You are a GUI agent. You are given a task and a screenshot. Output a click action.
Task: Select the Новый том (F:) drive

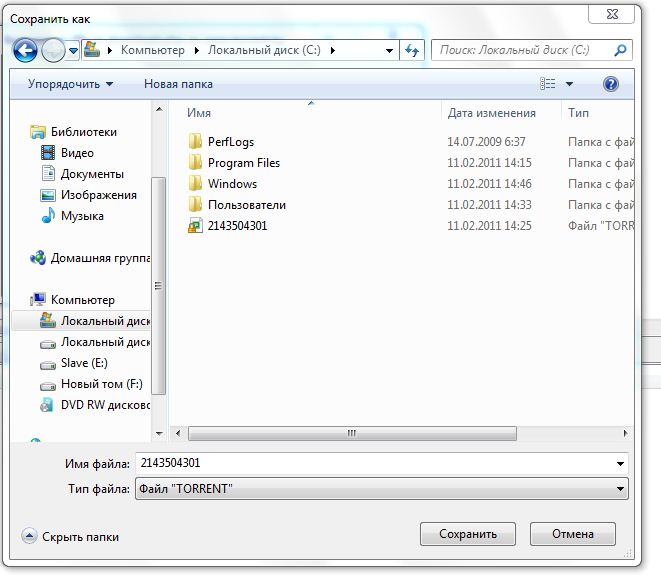coord(102,384)
